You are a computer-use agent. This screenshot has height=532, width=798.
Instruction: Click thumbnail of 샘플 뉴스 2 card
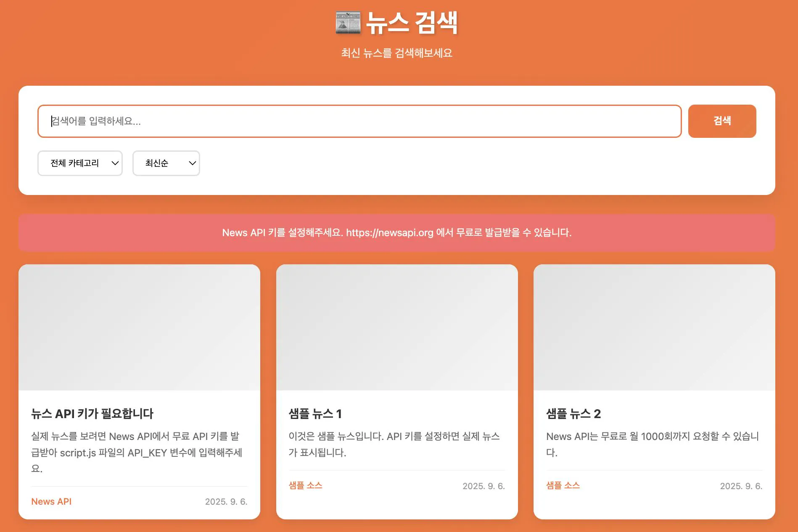click(654, 327)
